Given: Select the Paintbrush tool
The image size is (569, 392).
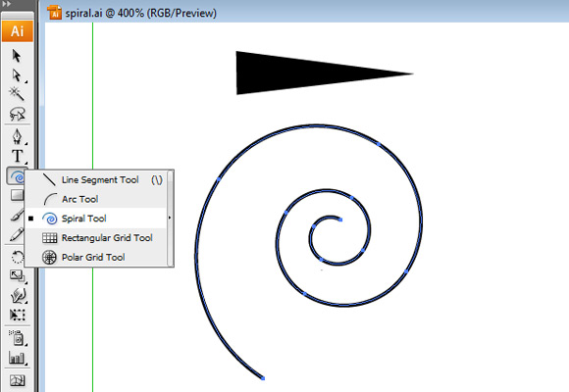Looking at the screenshot, I should (17, 215).
